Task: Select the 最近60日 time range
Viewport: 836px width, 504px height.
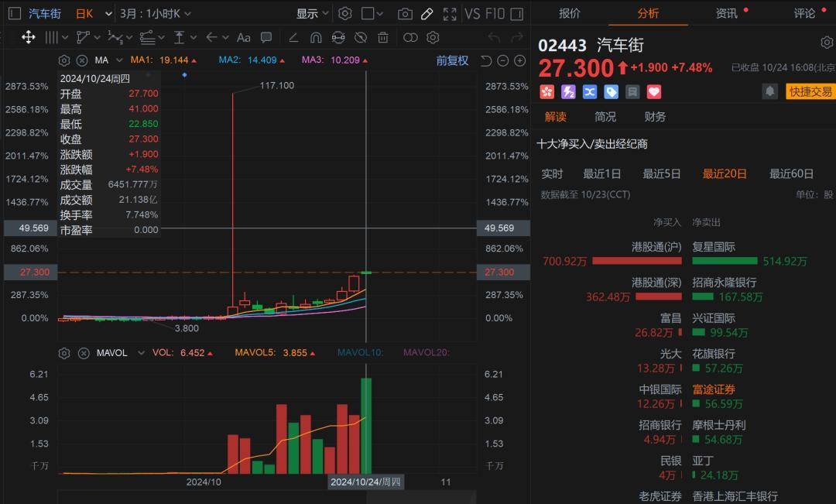Action: (x=791, y=174)
